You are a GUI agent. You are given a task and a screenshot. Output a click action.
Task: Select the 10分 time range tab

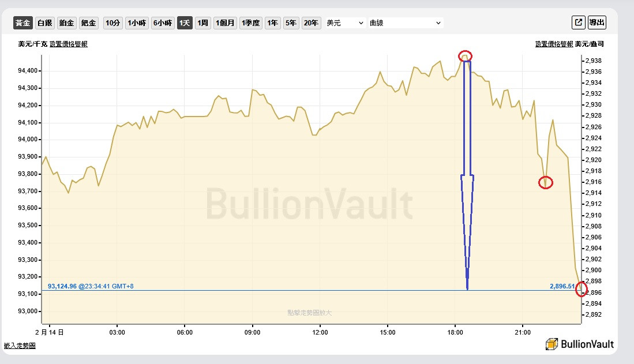pyautogui.click(x=112, y=23)
